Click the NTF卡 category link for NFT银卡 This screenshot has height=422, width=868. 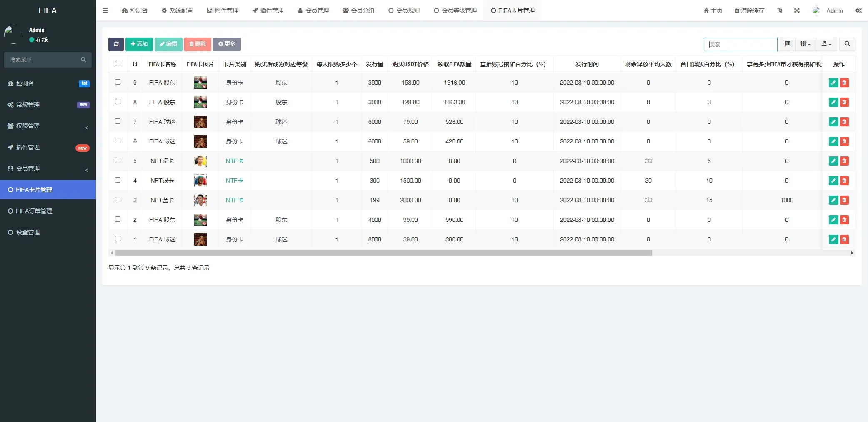click(x=235, y=181)
